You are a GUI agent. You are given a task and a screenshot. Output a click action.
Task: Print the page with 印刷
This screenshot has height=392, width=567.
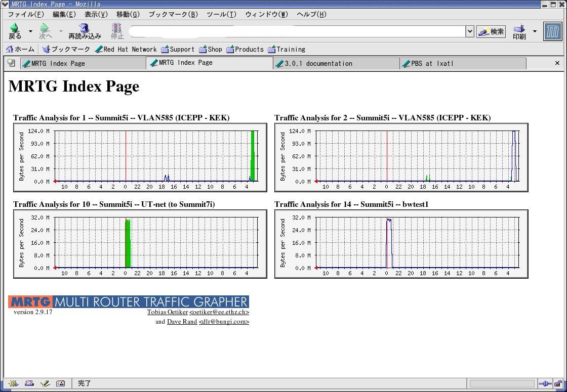coord(519,32)
